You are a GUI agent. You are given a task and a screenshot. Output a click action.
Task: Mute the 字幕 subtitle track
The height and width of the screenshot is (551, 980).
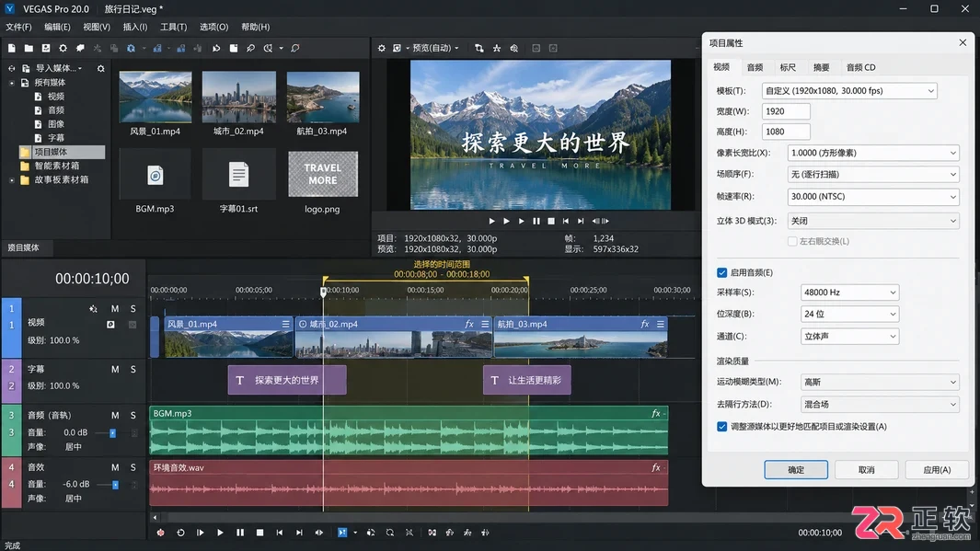click(x=115, y=369)
